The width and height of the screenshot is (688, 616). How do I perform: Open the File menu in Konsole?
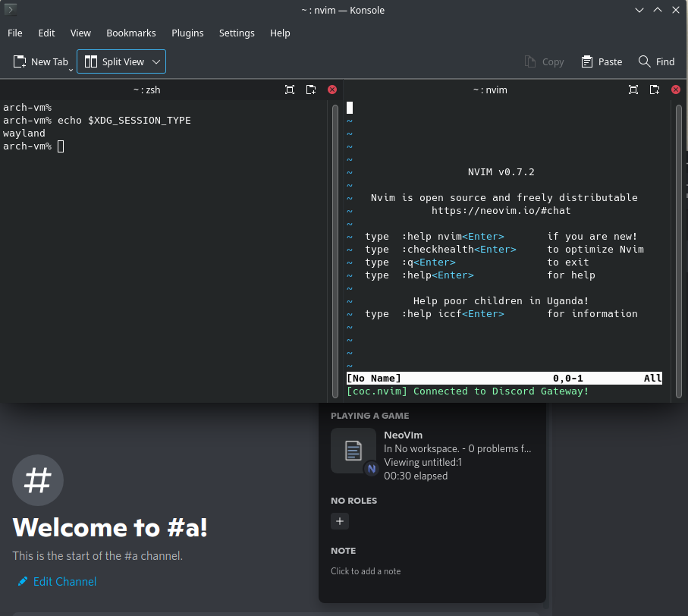click(15, 33)
